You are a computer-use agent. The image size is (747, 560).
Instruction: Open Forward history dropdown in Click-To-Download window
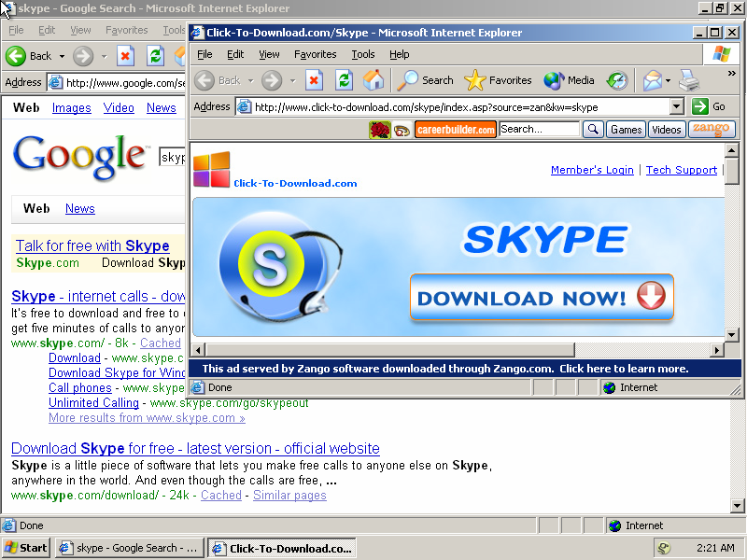[292, 81]
